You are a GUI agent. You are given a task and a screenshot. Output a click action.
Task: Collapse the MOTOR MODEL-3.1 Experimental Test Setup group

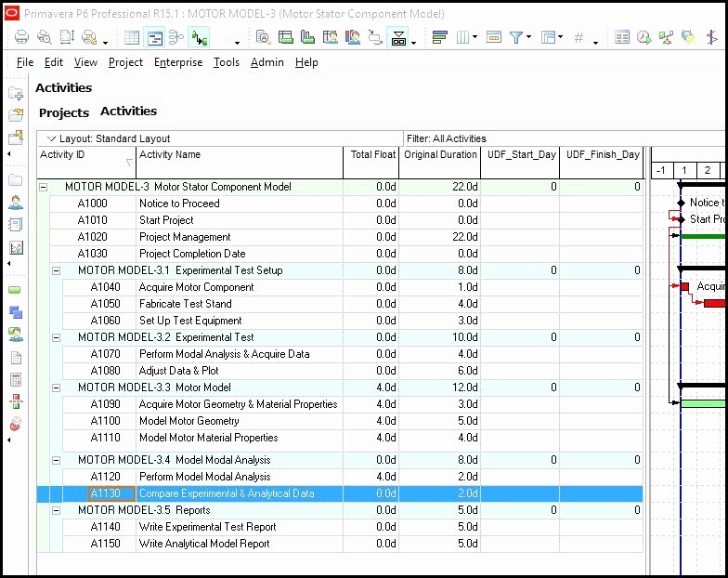coord(56,270)
